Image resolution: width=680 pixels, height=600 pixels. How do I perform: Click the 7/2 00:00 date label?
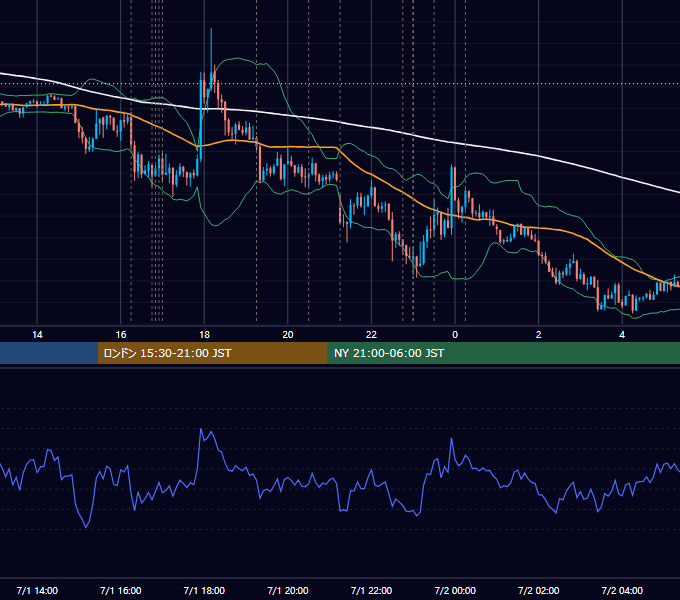(455, 590)
